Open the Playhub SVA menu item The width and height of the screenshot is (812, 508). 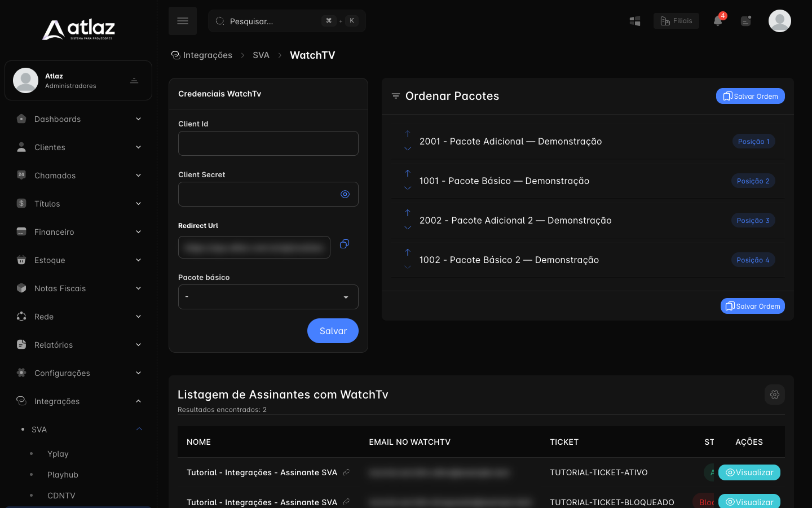(63, 475)
